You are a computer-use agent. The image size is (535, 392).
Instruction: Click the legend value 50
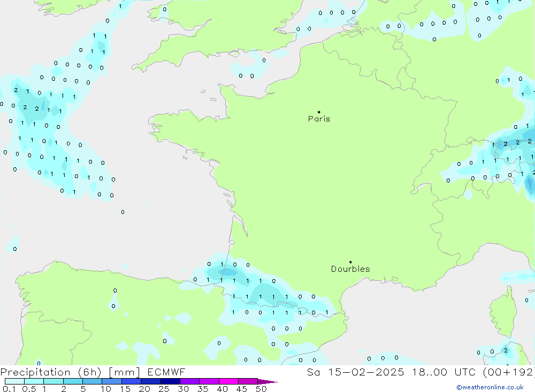click(x=261, y=389)
